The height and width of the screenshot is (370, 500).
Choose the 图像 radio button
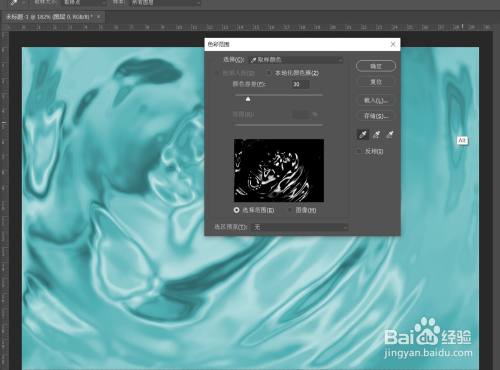[290, 210]
